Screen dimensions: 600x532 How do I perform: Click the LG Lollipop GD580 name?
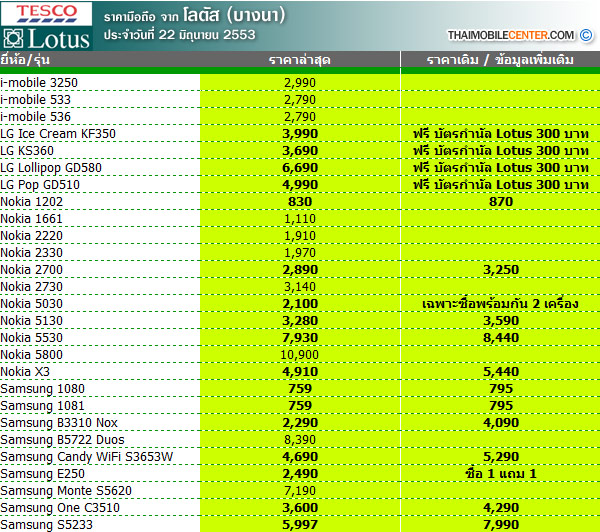tap(51, 168)
